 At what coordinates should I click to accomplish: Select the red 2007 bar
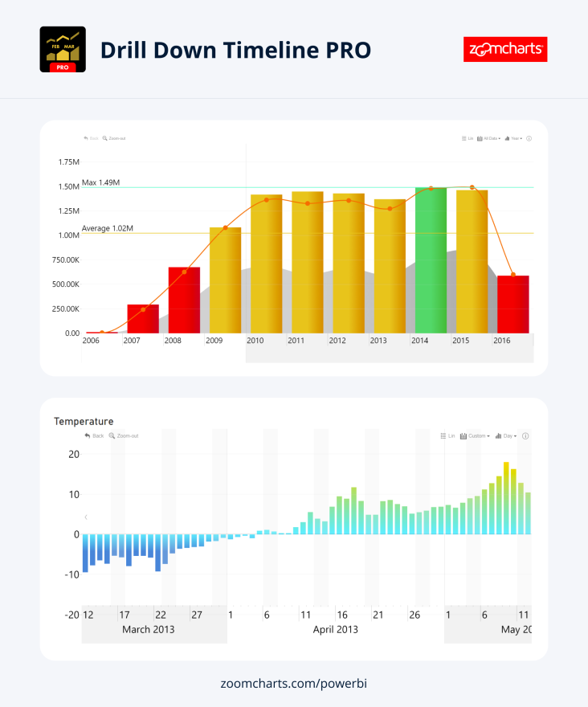[143, 319]
